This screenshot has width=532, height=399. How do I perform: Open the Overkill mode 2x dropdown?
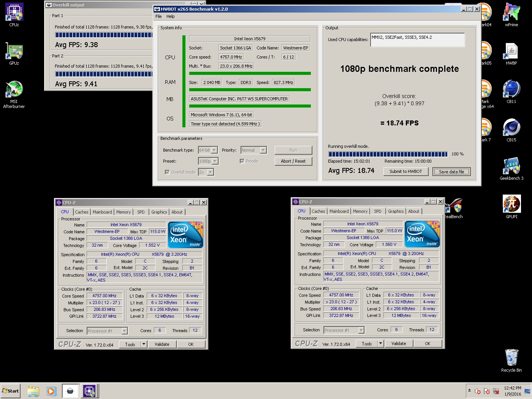coord(206,172)
